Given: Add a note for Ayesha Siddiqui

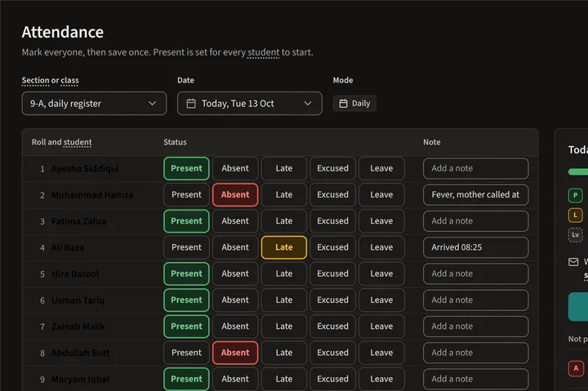Looking at the screenshot, I should point(476,168).
